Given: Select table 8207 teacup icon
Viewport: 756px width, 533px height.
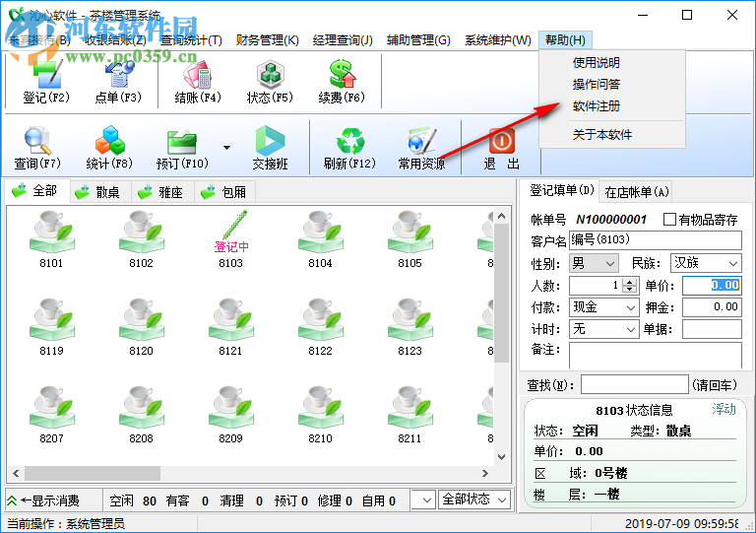Looking at the screenshot, I should click(51, 407).
